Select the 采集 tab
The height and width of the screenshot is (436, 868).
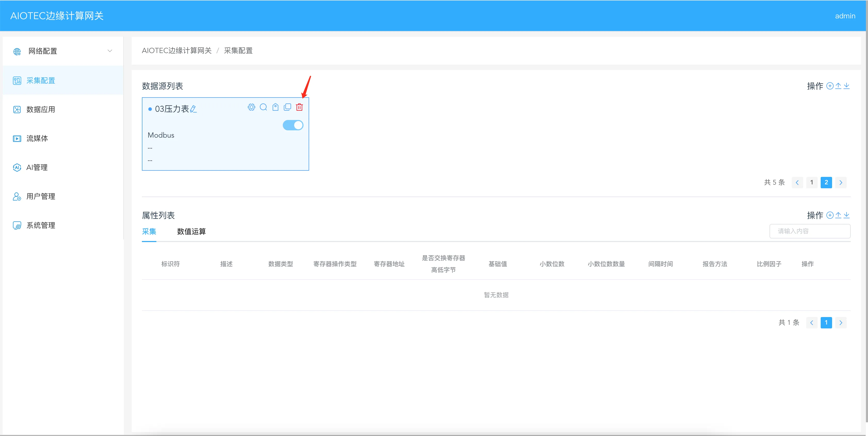pos(149,231)
